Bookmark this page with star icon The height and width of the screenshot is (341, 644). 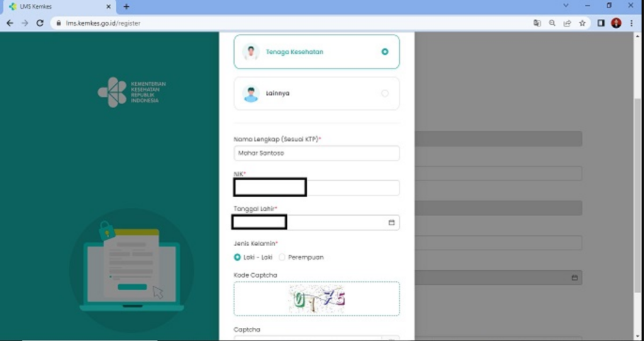(x=582, y=23)
